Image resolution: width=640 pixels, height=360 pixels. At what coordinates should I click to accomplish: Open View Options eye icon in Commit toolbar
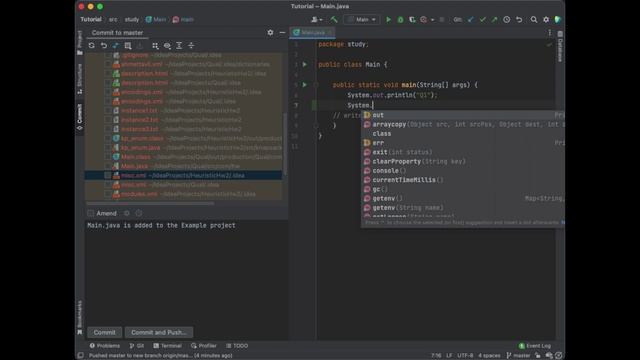click(x=167, y=46)
